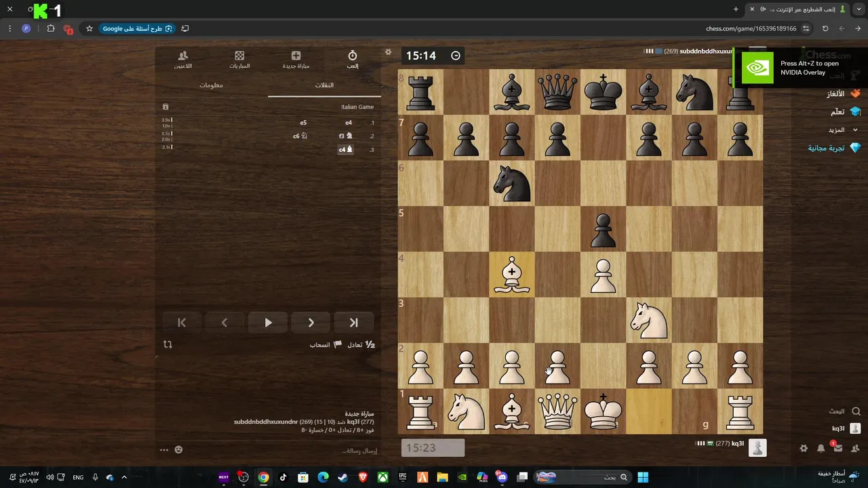868x488 pixels.
Task: Select the black knight on c6
Action: [x=512, y=183]
